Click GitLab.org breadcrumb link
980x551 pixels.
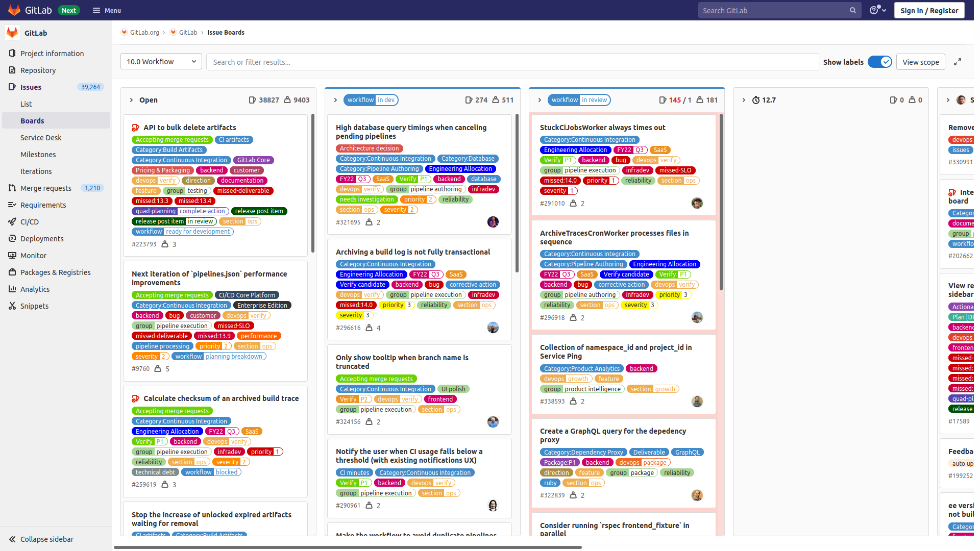pyautogui.click(x=144, y=32)
